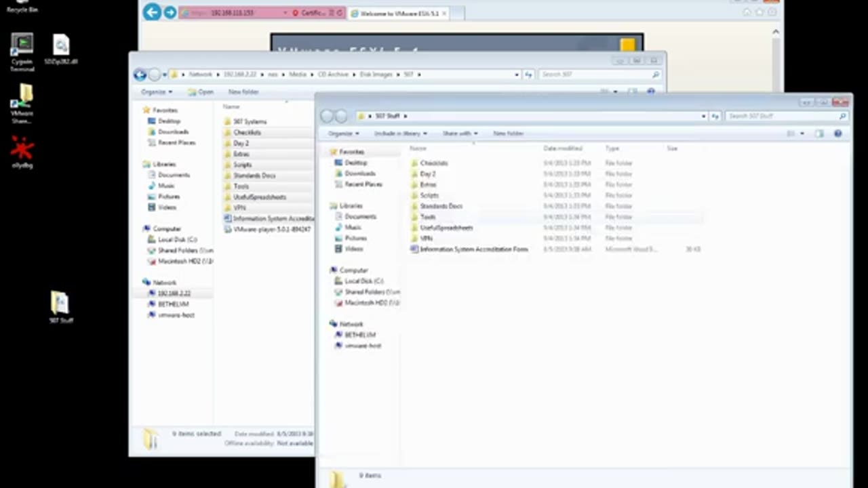Screen dimensions: 868x488
Task: Select Local Disk (C:) in back window sidebar
Action: tap(177, 240)
